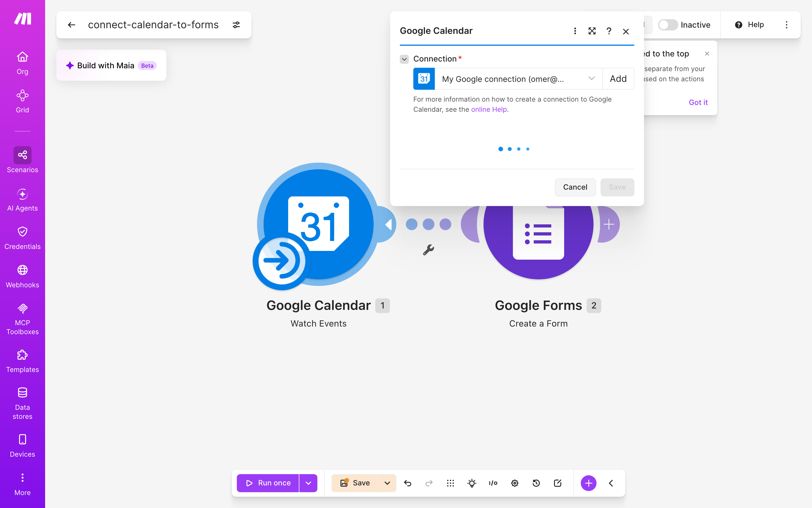Open Credentials sidebar item
The height and width of the screenshot is (508, 812).
point(23,238)
